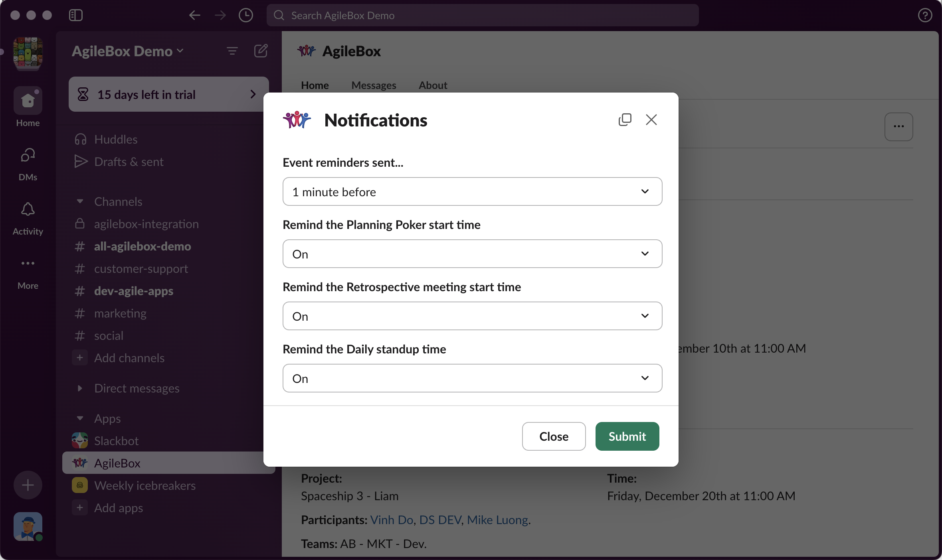
Task: Open the Event reminders sent dropdown
Action: coord(472,191)
